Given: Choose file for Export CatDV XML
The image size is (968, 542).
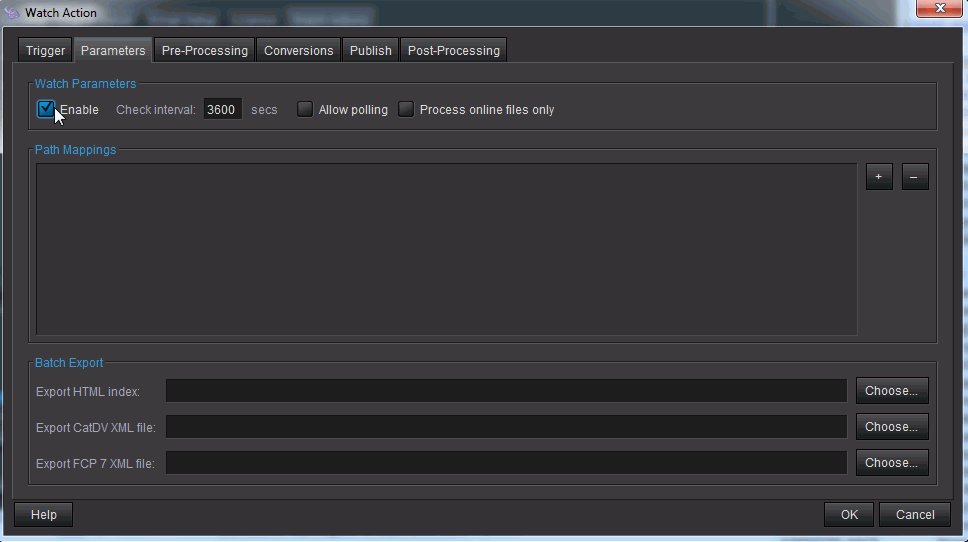Looking at the screenshot, I should click(892, 427).
